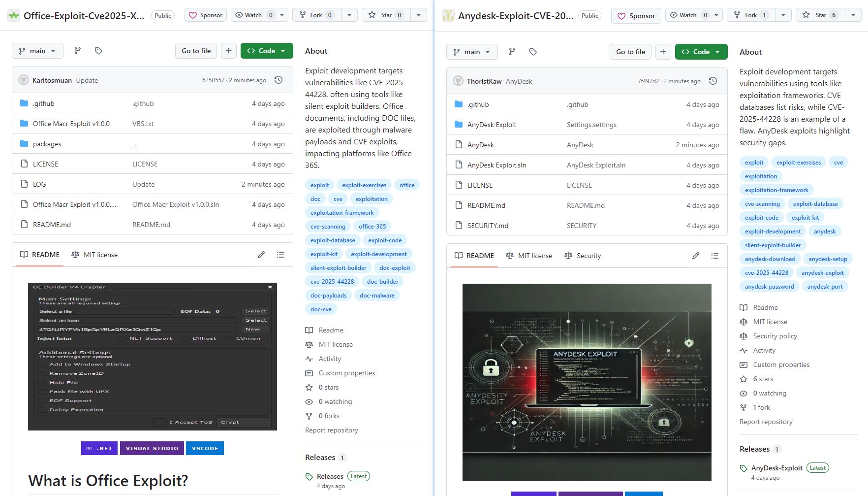Open AnyDesk Exploit folder icon
The image size is (868, 496).
(459, 125)
